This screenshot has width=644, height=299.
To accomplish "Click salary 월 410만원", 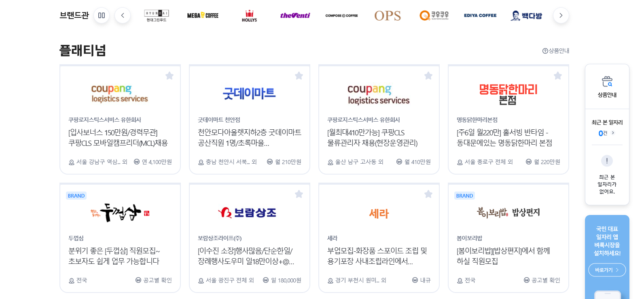I will pyautogui.click(x=413, y=162).
